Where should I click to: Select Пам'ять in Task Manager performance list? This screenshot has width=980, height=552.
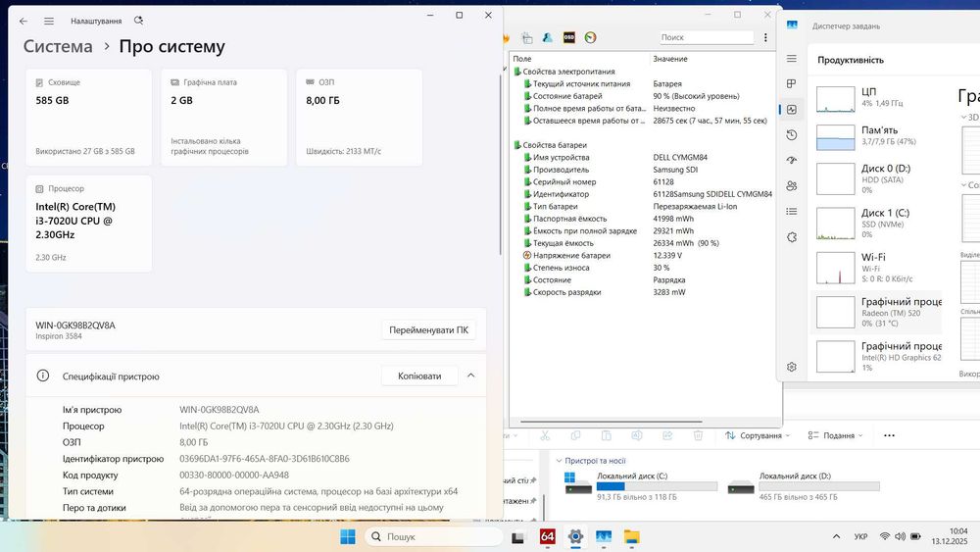click(x=875, y=136)
